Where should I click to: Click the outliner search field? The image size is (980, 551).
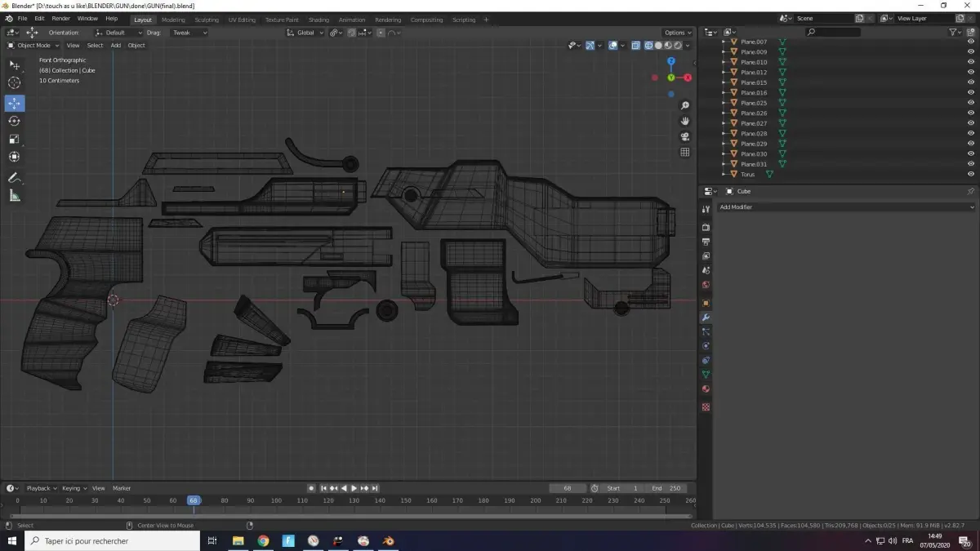point(832,32)
